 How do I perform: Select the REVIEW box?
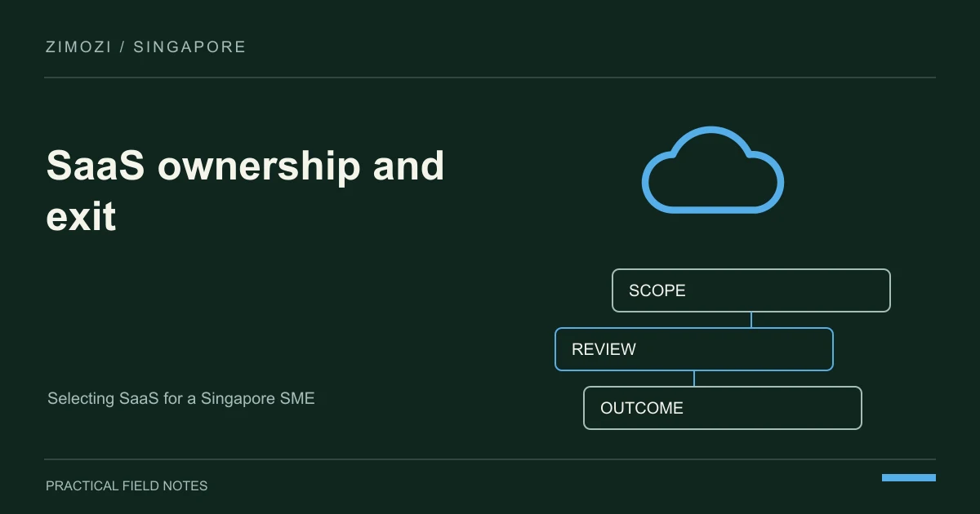pos(694,349)
